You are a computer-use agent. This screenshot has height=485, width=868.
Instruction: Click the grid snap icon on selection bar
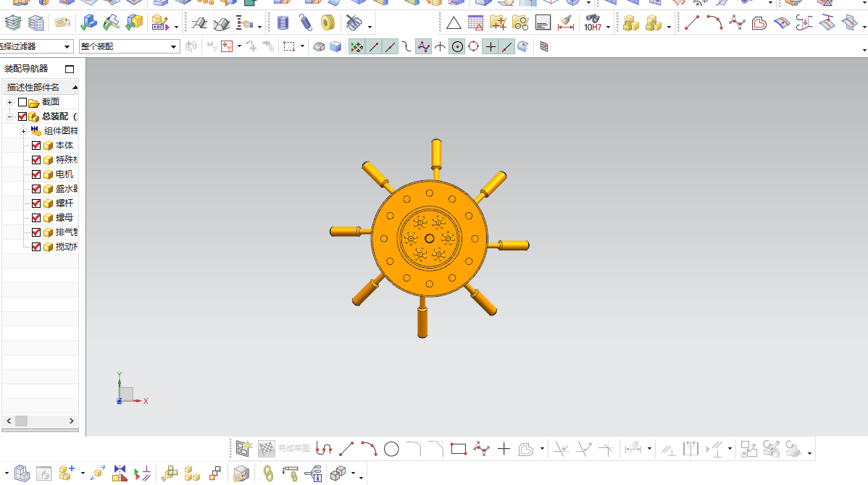point(544,47)
